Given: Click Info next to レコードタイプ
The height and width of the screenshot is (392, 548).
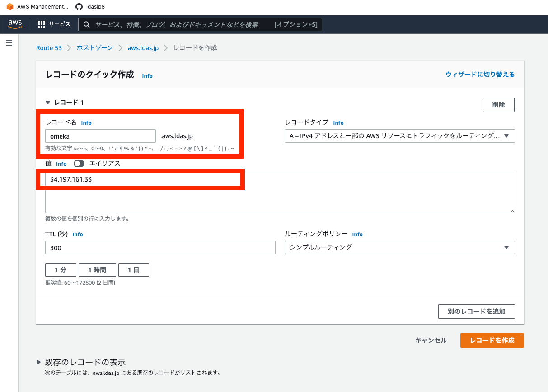Looking at the screenshot, I should tap(338, 123).
